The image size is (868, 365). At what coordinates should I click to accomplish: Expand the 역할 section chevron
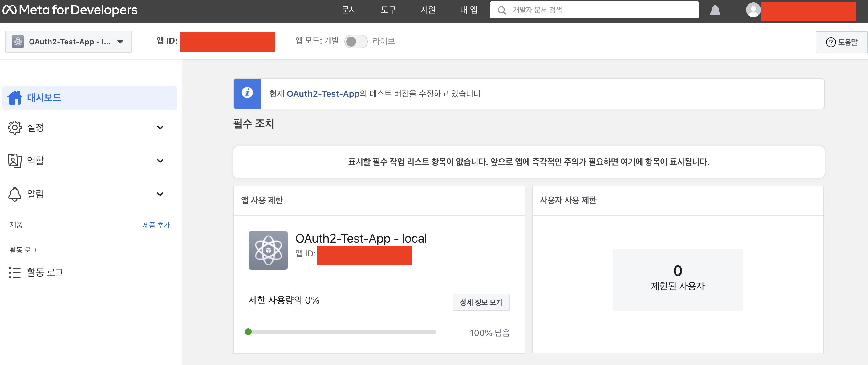pyautogui.click(x=160, y=161)
